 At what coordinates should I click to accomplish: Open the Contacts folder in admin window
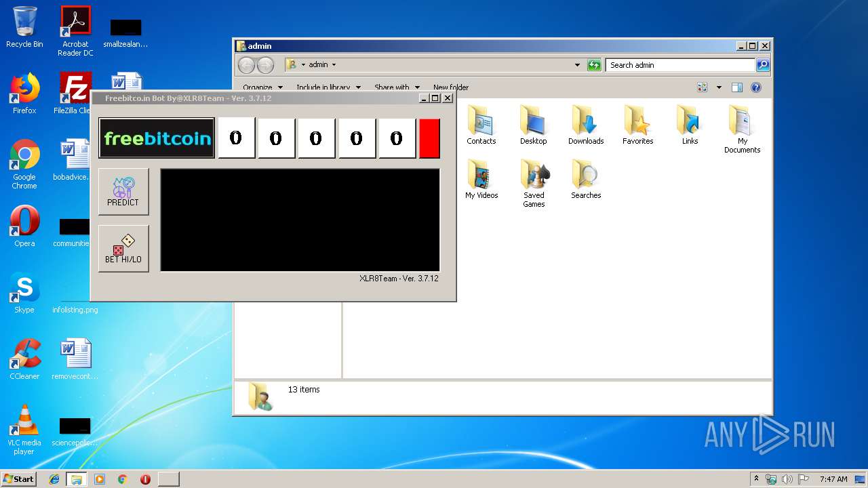point(481,125)
